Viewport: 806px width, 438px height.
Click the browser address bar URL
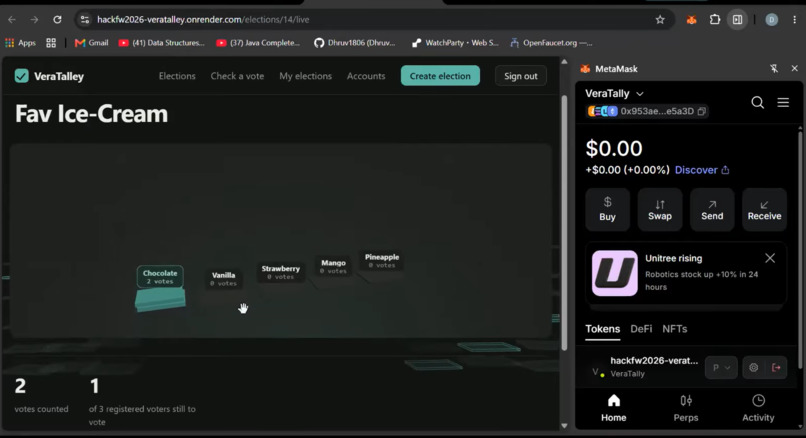click(203, 20)
